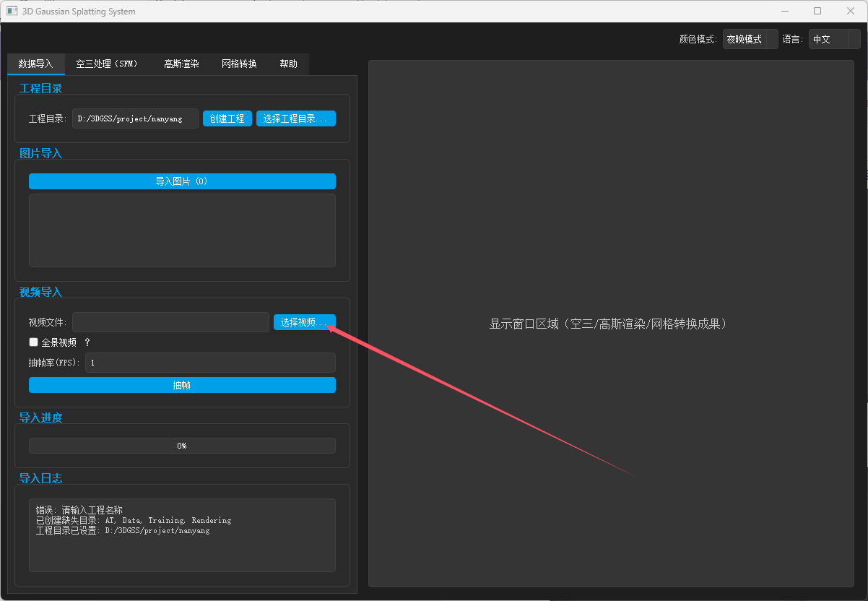Click the ? help icon beside 全景视频
Image resolution: width=868 pixels, height=601 pixels.
[87, 342]
